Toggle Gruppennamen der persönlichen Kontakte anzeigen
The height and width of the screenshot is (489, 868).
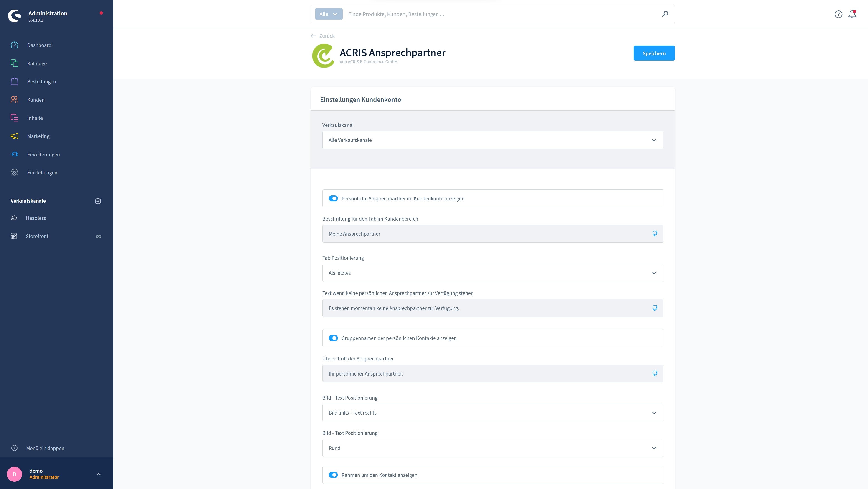(333, 338)
